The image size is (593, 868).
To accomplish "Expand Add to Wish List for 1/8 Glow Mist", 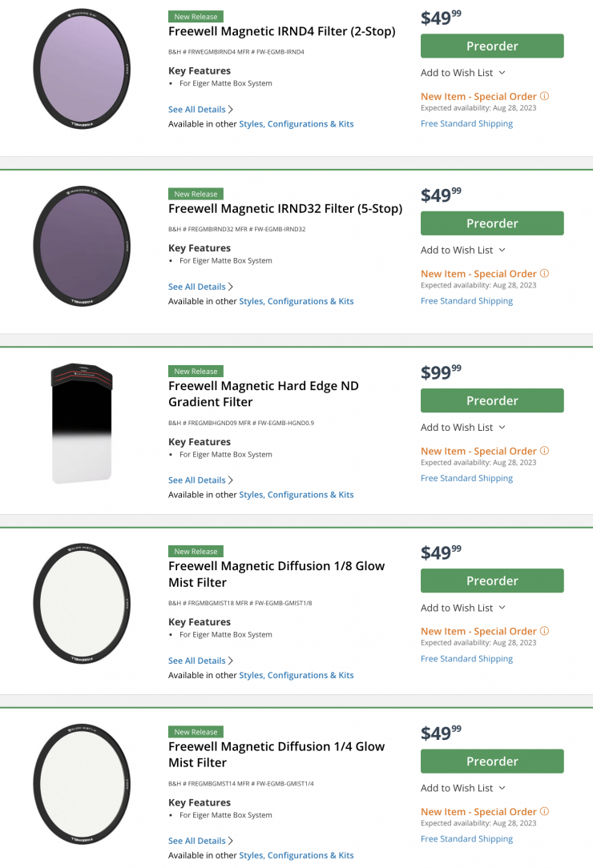I will coord(463,608).
